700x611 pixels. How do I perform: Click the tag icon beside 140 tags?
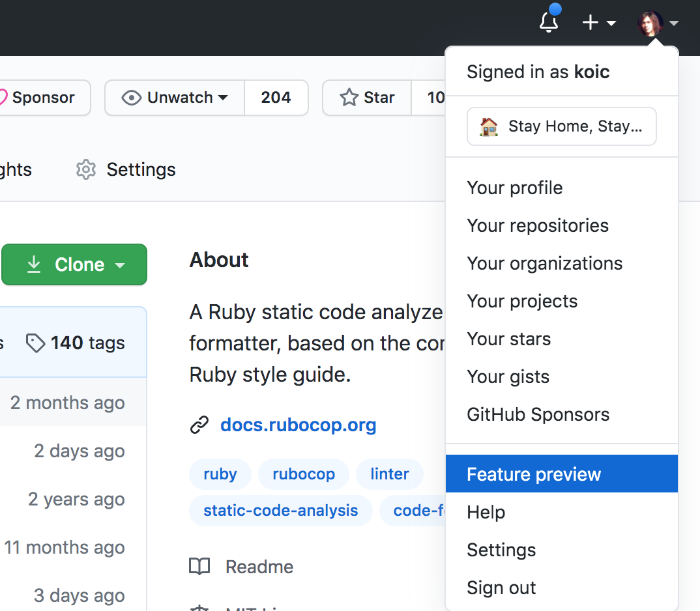tap(37, 342)
